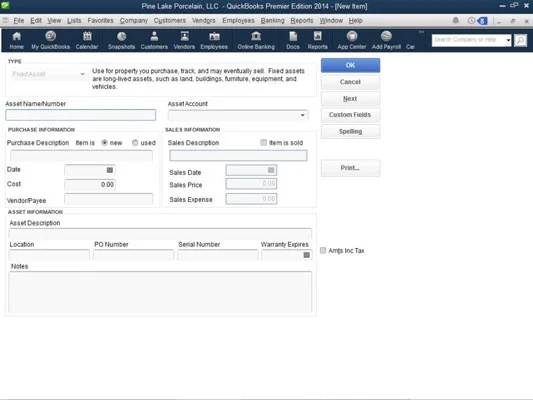Select the 'used' item radio button

[135, 143]
